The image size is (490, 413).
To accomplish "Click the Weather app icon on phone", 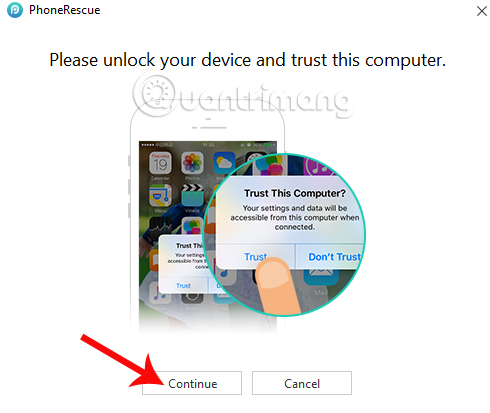I will click(224, 163).
